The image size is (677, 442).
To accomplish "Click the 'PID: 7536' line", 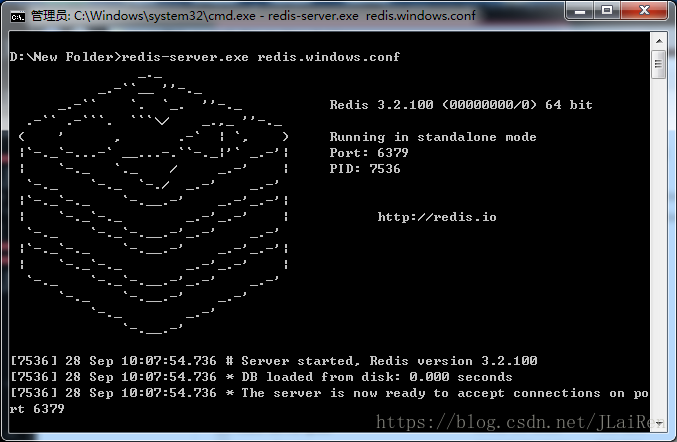I will point(365,169).
